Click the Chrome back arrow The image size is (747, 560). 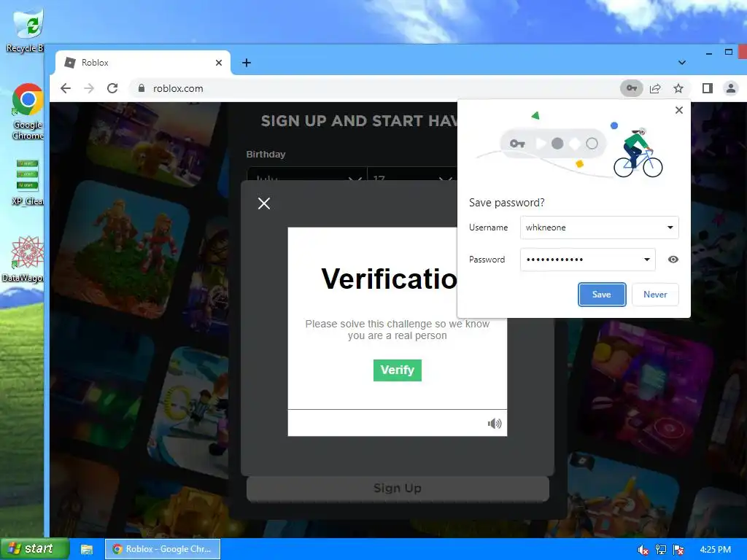pos(66,88)
